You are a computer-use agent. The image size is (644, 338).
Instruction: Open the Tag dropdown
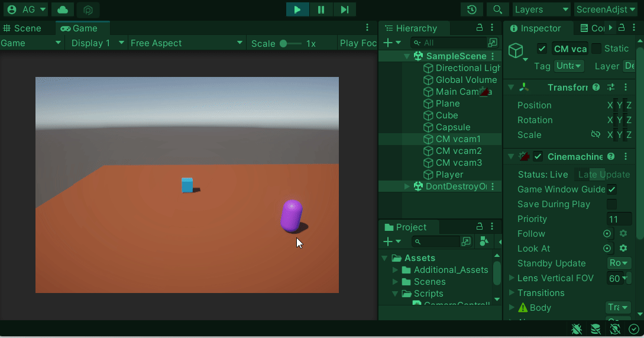pos(569,66)
